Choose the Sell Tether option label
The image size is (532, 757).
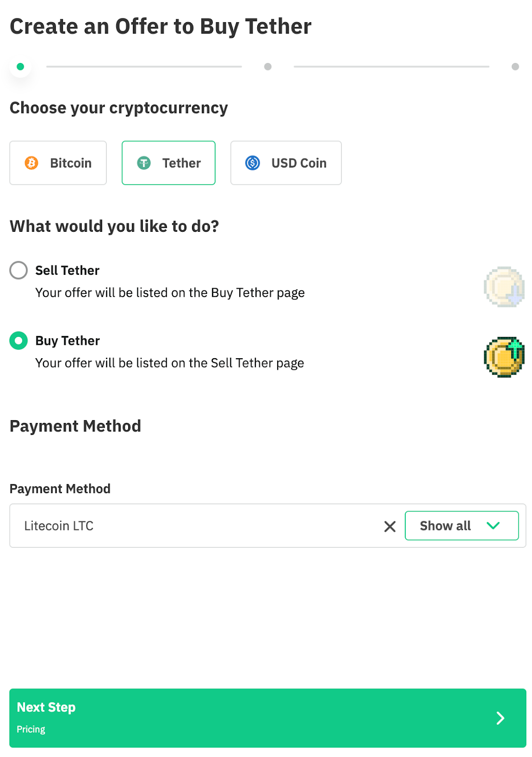click(x=67, y=270)
